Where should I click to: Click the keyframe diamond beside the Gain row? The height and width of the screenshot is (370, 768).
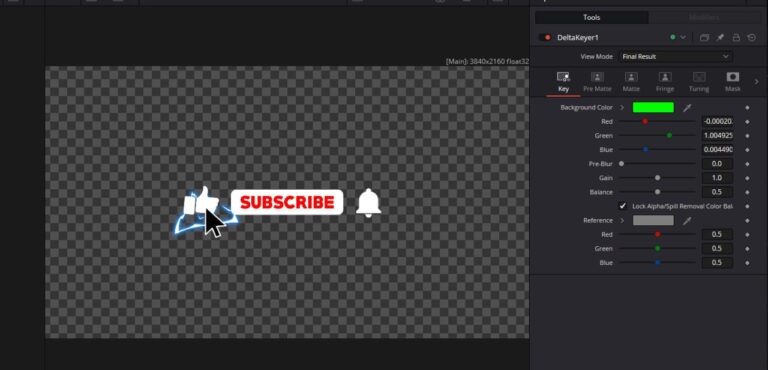(747, 178)
